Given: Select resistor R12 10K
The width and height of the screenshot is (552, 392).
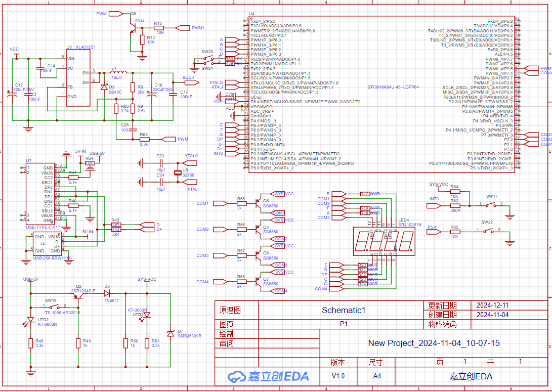Looking at the screenshot, I should coord(158,28).
